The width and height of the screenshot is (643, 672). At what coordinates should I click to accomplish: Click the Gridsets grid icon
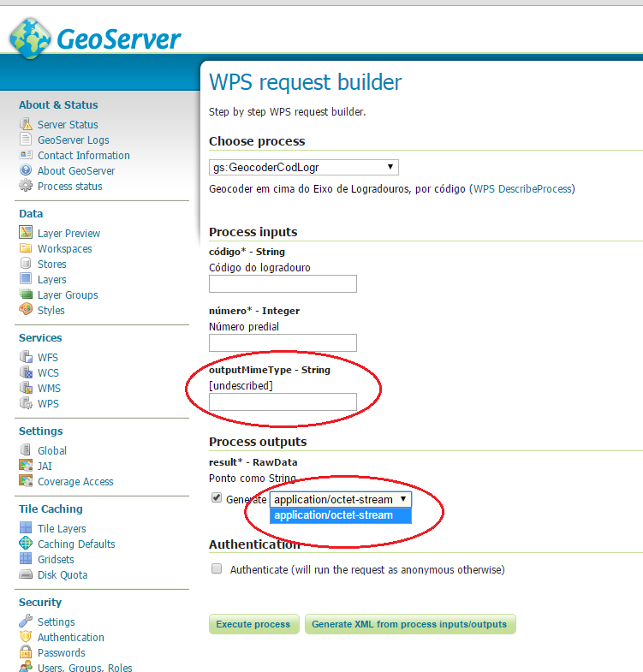26,558
